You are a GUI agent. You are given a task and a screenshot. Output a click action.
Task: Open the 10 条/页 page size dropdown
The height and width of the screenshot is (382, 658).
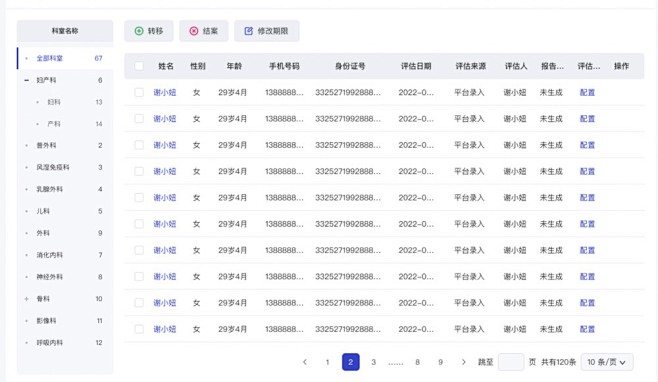point(607,362)
